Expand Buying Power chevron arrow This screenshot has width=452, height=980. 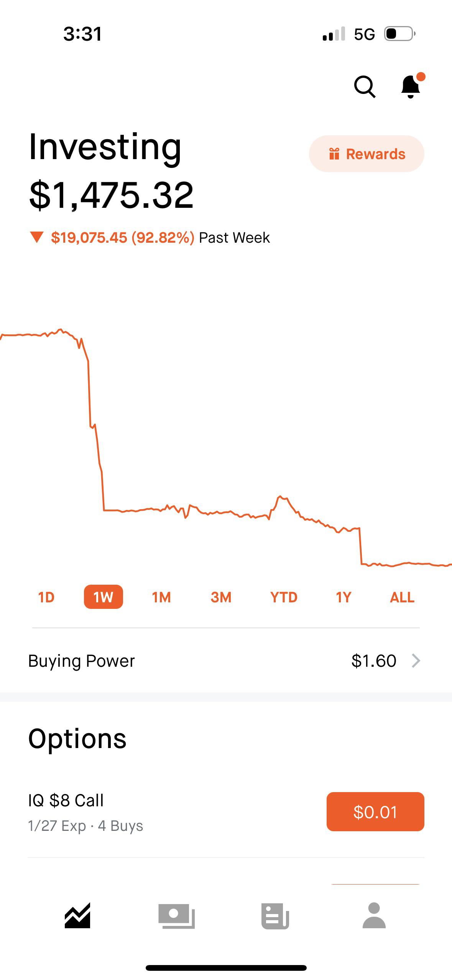[416, 661]
